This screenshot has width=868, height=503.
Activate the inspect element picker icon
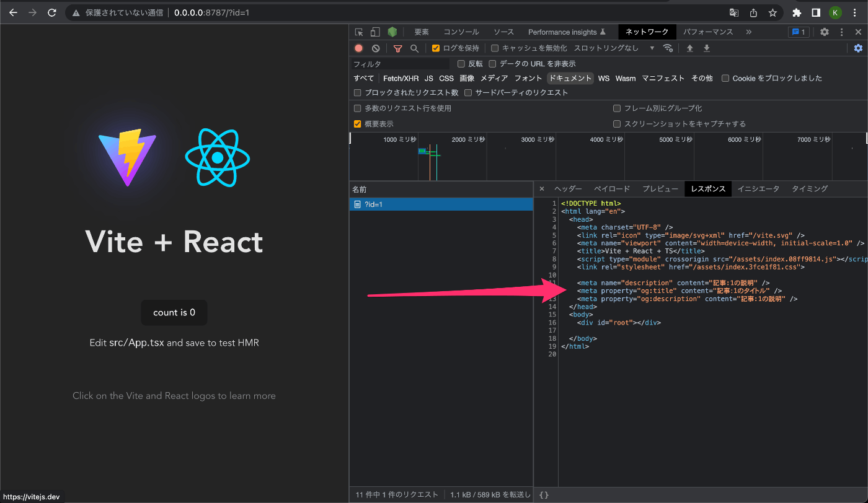[x=359, y=32]
